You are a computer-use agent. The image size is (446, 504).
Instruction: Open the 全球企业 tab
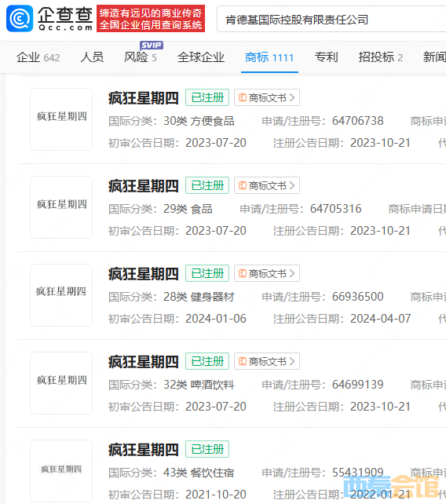click(x=201, y=57)
